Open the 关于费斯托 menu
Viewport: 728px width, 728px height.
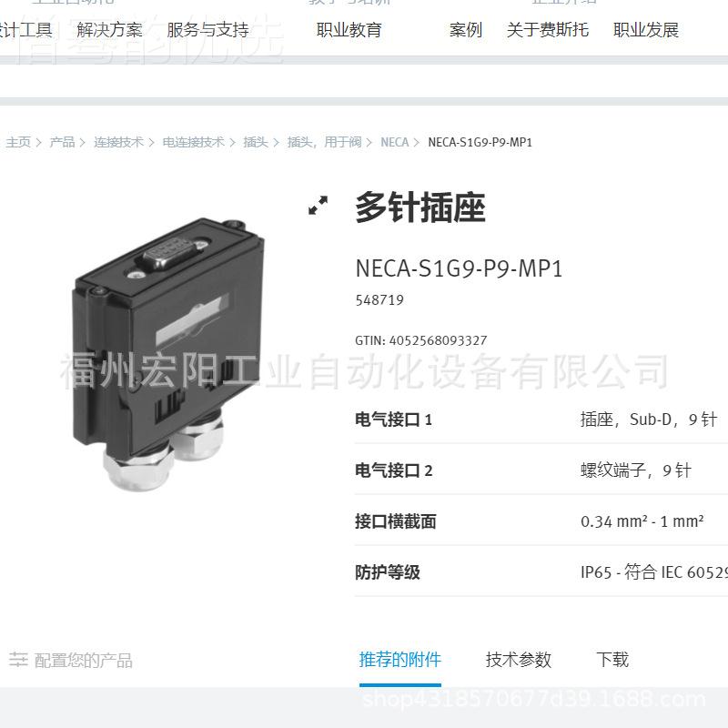tap(548, 30)
